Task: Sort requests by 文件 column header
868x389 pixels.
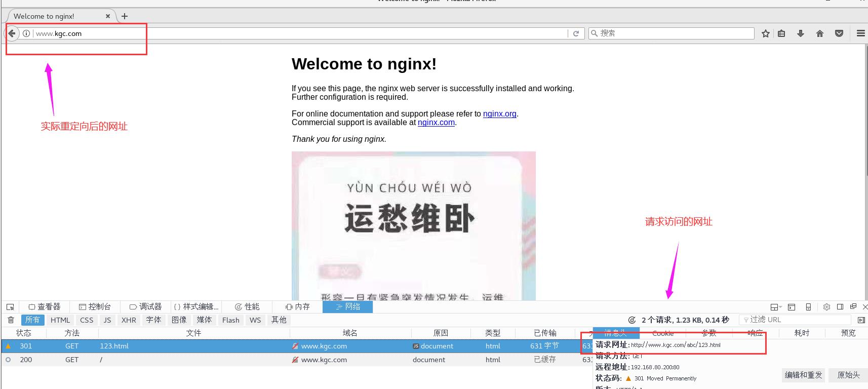Action: pyautogui.click(x=193, y=333)
